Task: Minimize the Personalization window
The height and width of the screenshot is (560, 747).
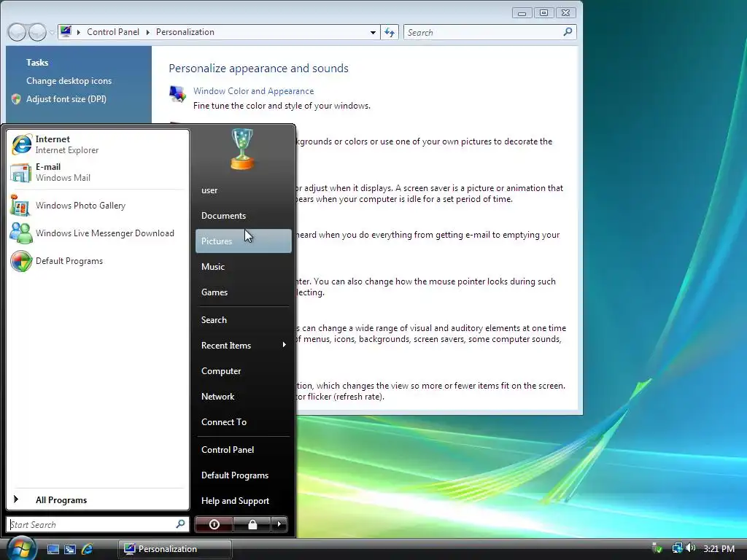Action: [x=522, y=13]
